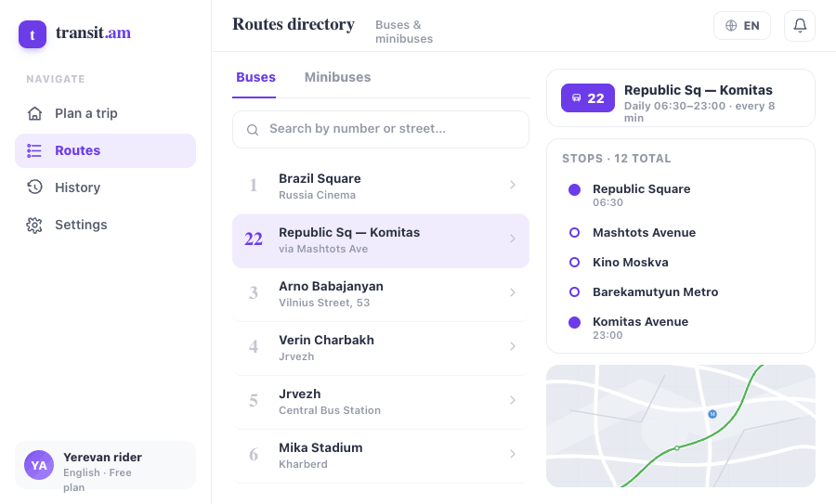Screen dimensions: 836x504
Task: Expand the Mika Stadium route chevron
Action: tap(513, 454)
